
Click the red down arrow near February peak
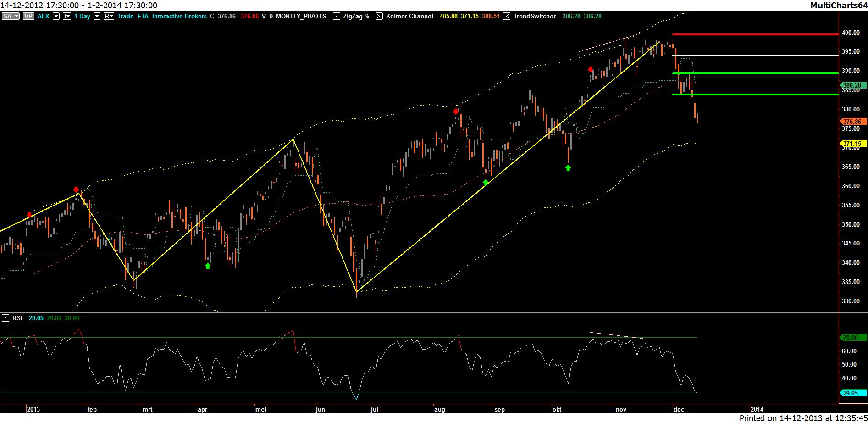click(76, 189)
